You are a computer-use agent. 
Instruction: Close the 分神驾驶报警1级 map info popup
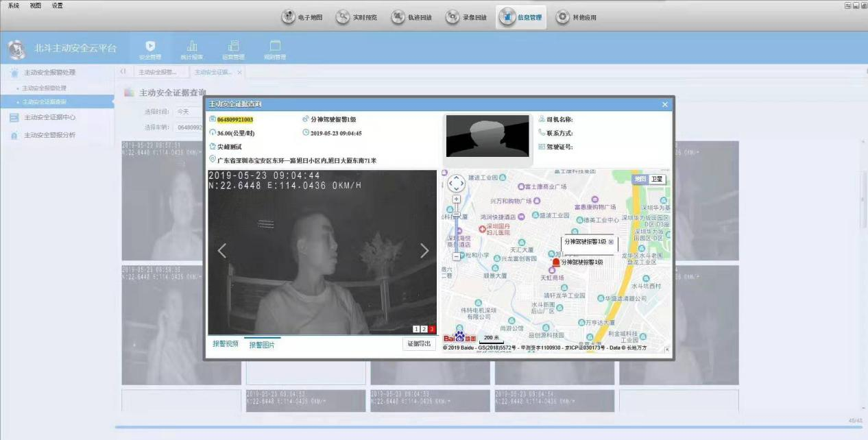pos(611,242)
